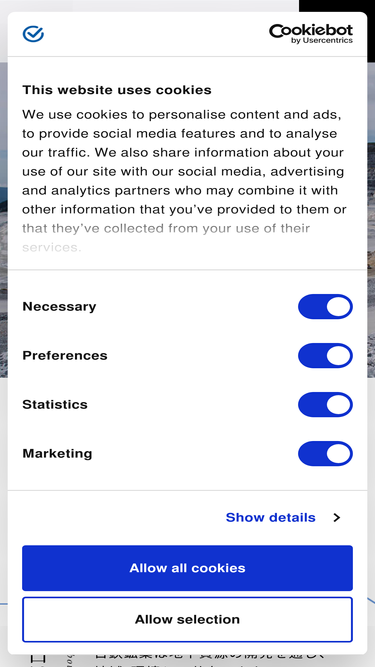The height and width of the screenshot is (667, 375).
Task: Select the Preferences category label
Action: tap(65, 355)
